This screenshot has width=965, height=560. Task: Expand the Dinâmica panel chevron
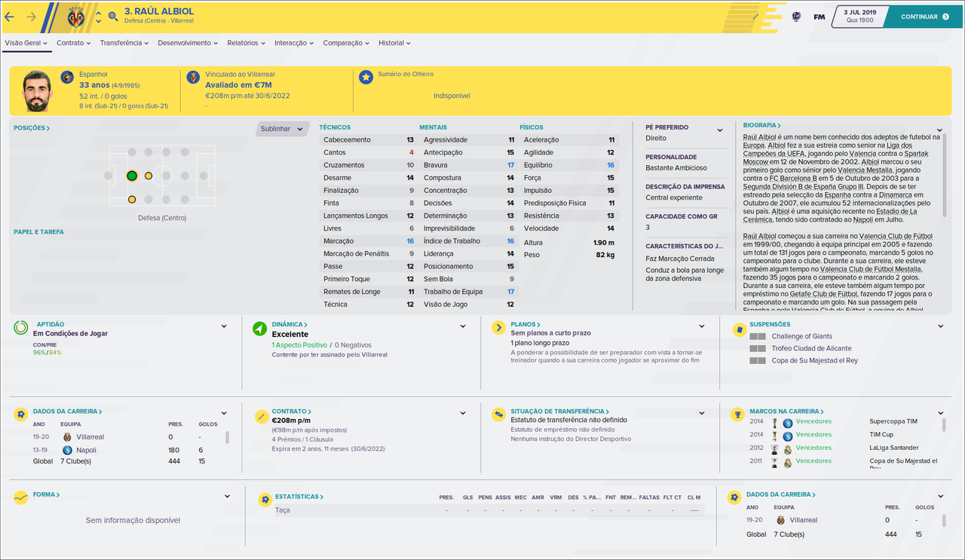click(463, 326)
